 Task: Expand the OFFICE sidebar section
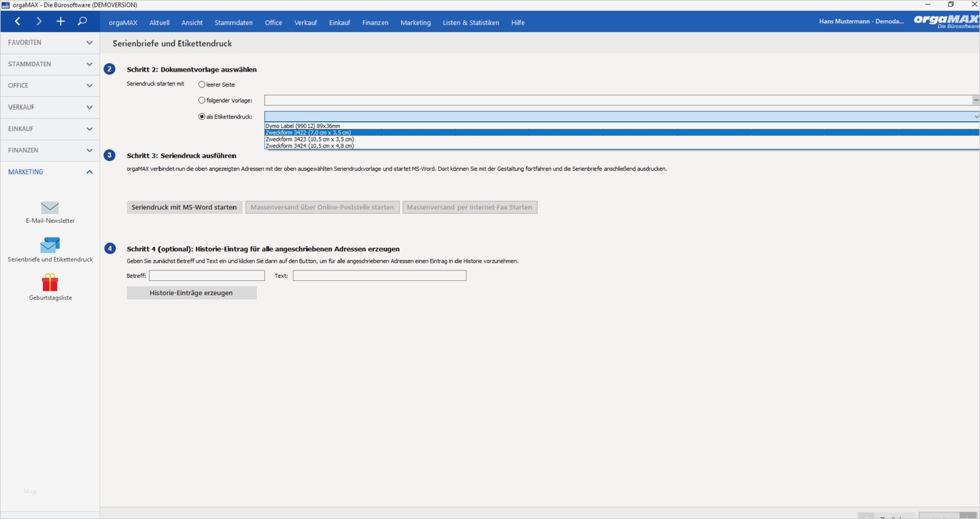(x=50, y=86)
